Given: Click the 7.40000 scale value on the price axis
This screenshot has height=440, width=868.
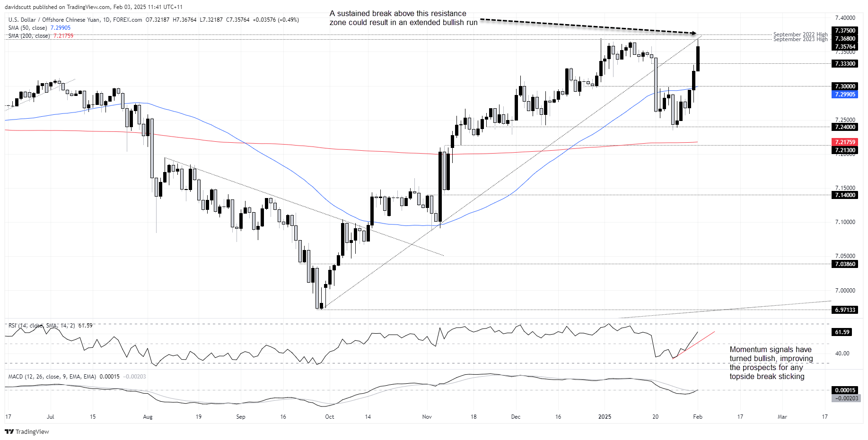Looking at the screenshot, I should tap(845, 18).
